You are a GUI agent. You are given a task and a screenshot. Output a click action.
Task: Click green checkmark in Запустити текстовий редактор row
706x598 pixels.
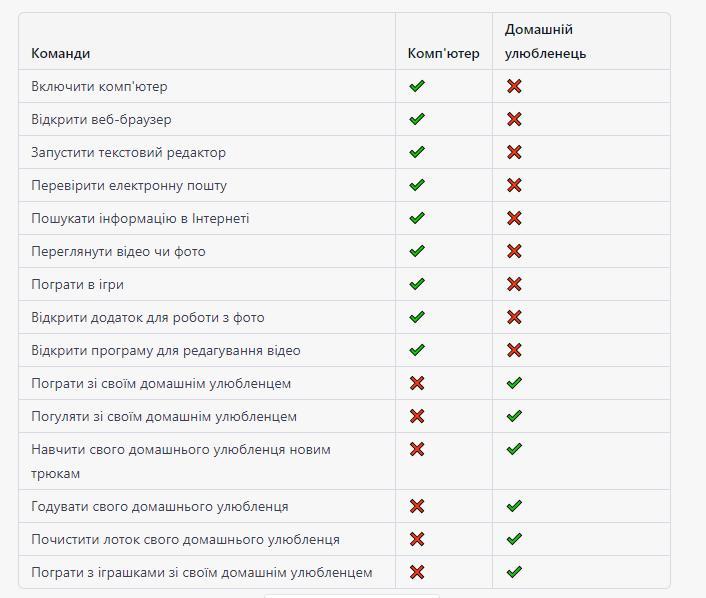[417, 152]
